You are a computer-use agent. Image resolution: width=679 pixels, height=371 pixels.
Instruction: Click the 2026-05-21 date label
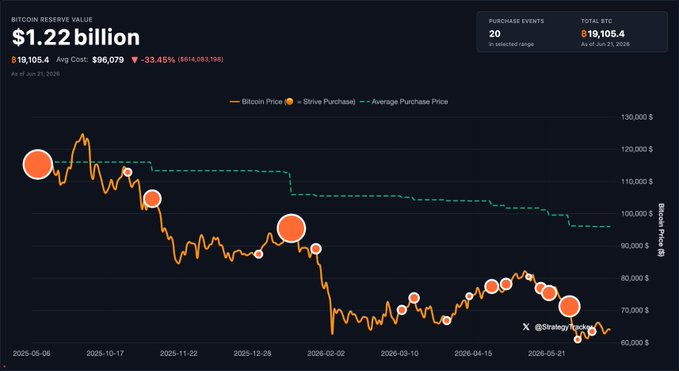[546, 353]
